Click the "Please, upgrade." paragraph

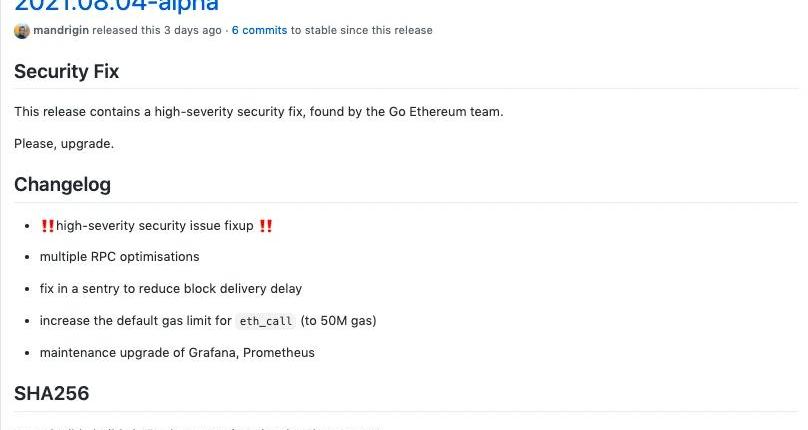tap(64, 144)
